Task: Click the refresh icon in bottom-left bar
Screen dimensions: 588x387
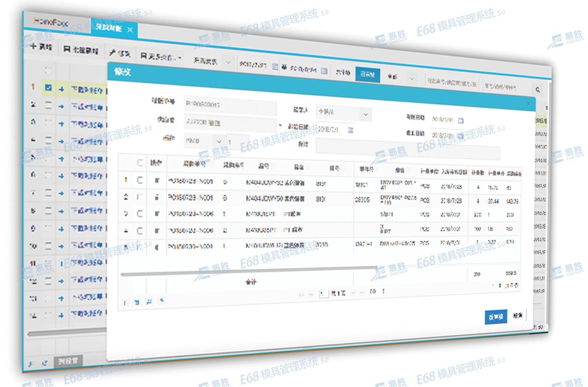Action: point(44,363)
